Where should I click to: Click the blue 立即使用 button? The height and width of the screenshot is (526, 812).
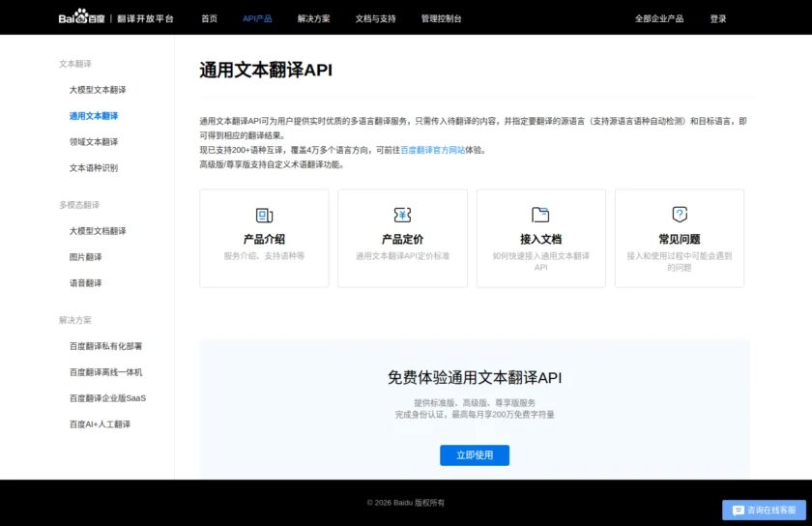click(475, 455)
